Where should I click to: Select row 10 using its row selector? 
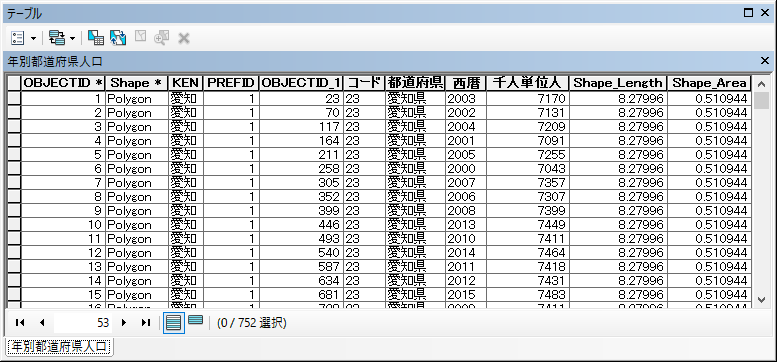[13, 225]
